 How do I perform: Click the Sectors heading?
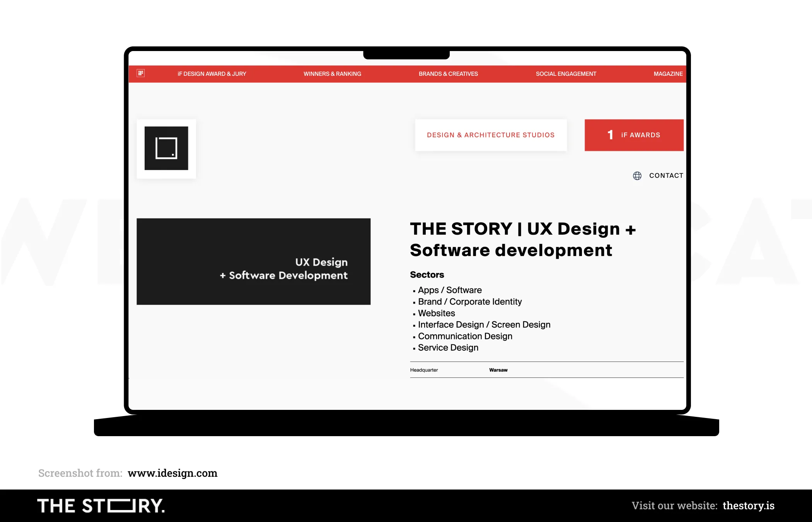click(x=427, y=275)
